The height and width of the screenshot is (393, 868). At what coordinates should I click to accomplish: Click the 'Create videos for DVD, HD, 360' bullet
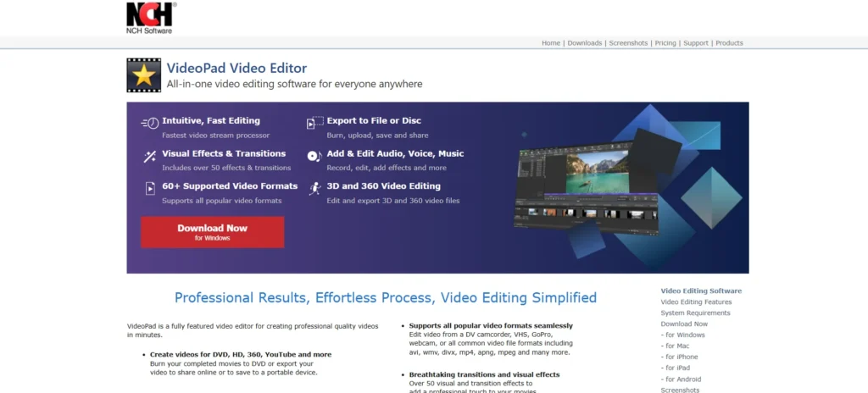pyautogui.click(x=241, y=354)
